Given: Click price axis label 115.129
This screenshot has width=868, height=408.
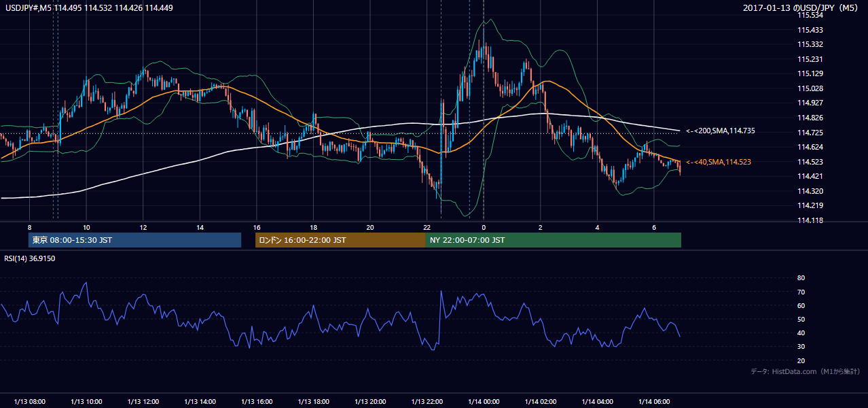Looking at the screenshot, I should coord(810,73).
